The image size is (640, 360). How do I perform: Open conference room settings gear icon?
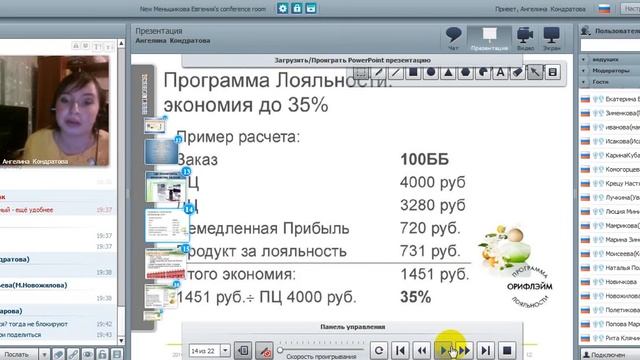click(282, 8)
